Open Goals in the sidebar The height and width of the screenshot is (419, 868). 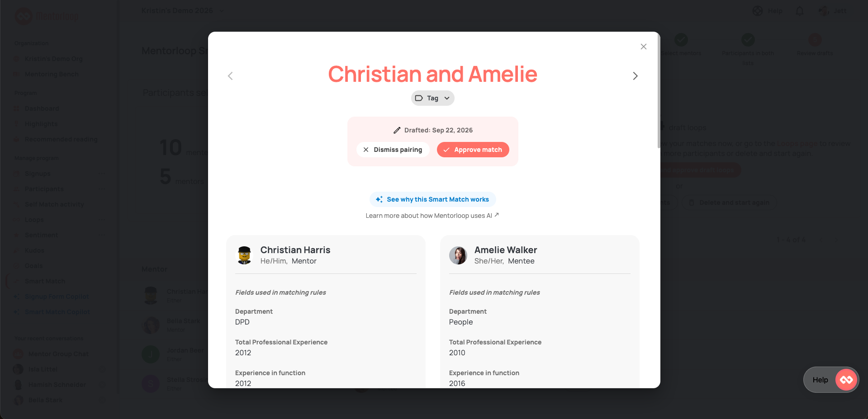click(x=33, y=266)
